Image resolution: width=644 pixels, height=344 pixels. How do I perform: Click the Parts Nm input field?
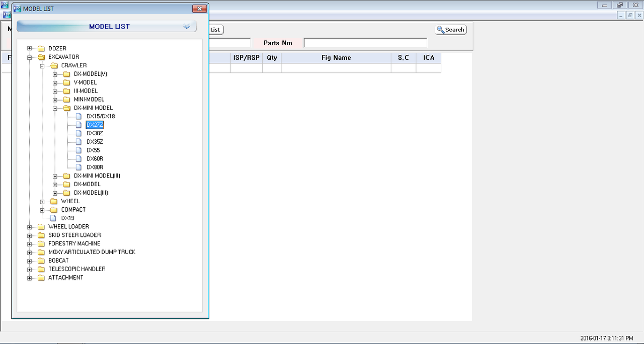[x=365, y=43]
